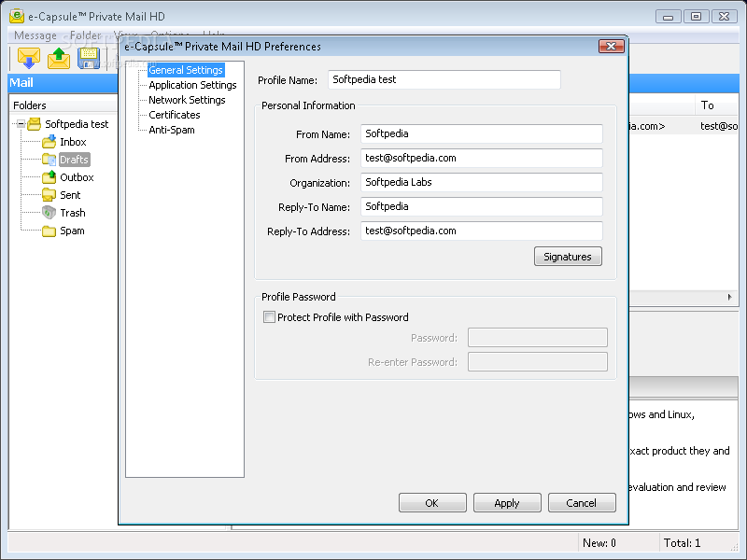747x560 pixels.
Task: Open Certificates preferences page
Action: pos(175,115)
